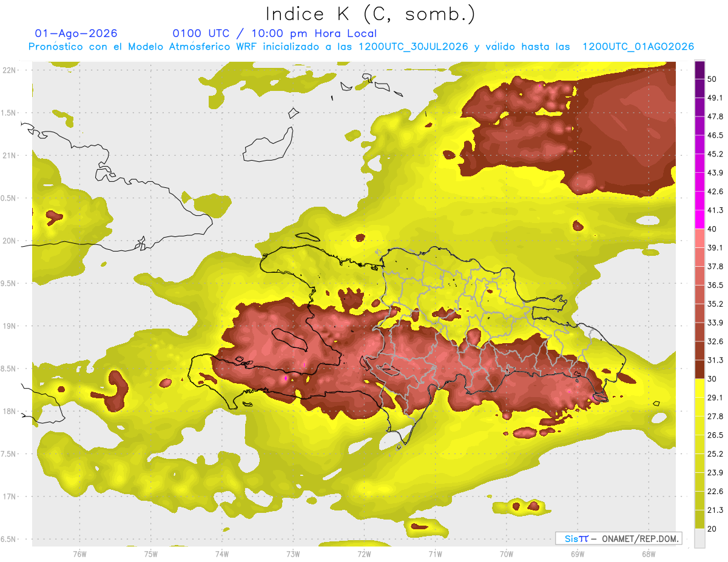Image resolution: width=728 pixels, height=562 pixels.
Task: Click the "39.1" legend label
Action: [x=716, y=248]
